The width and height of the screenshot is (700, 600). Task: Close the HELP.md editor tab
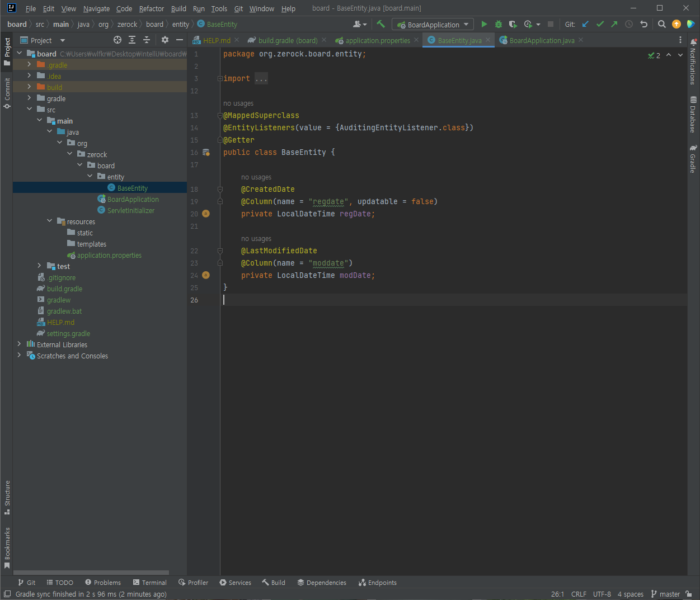(x=237, y=40)
